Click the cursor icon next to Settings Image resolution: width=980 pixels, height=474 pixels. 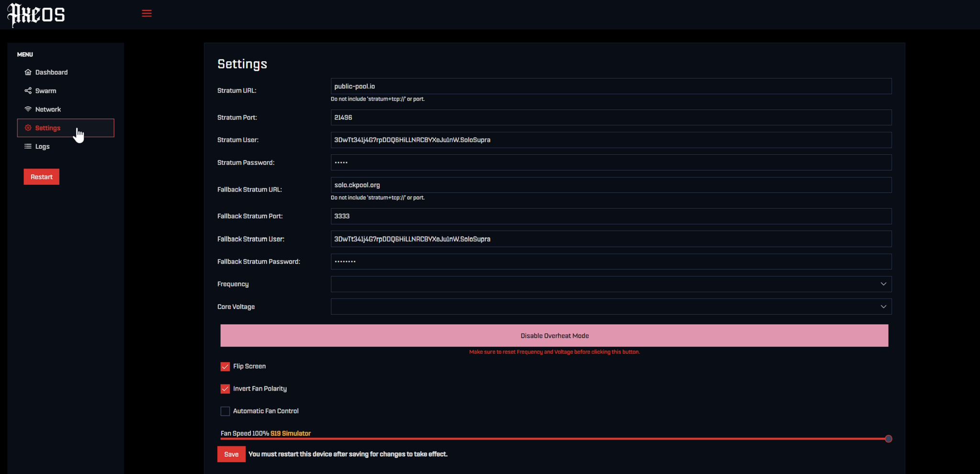(x=79, y=135)
